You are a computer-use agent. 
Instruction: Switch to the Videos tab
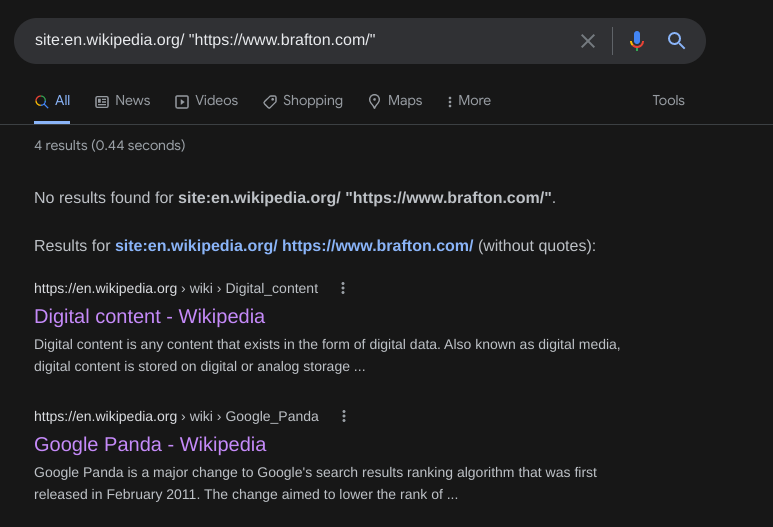pos(206,101)
